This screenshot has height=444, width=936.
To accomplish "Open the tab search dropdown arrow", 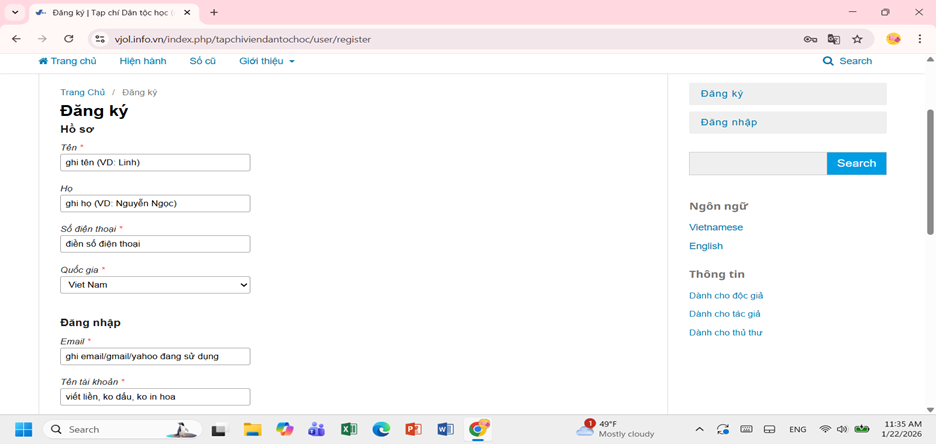I will pos(15,12).
